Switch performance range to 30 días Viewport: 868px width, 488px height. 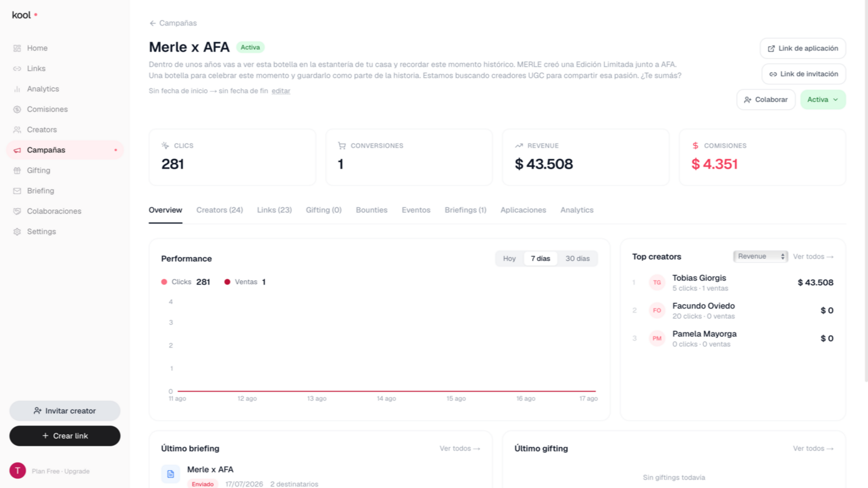coord(577,259)
